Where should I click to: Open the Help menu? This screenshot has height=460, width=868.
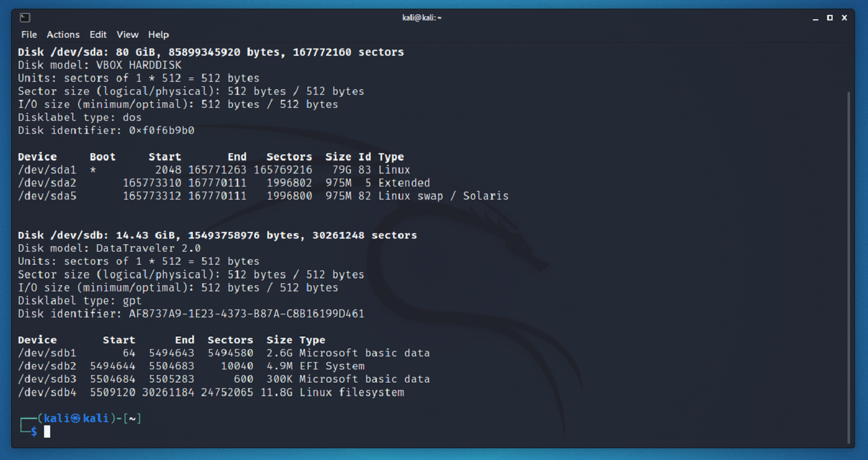pos(158,35)
